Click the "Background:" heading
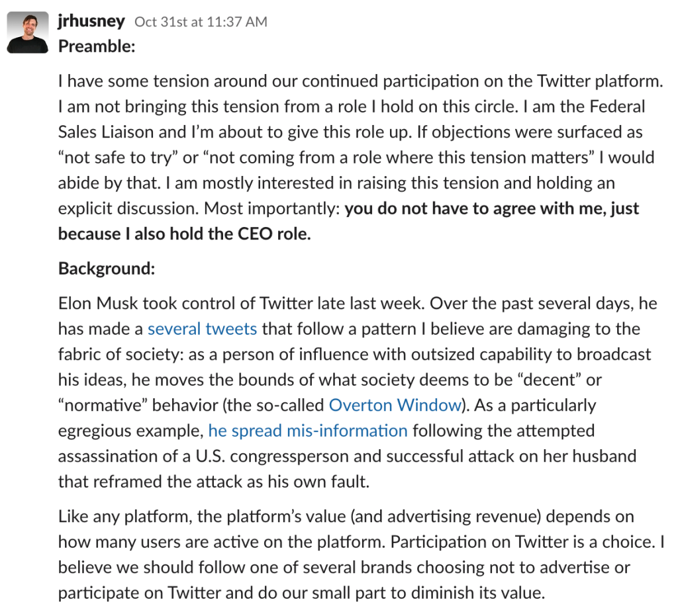 tap(107, 268)
